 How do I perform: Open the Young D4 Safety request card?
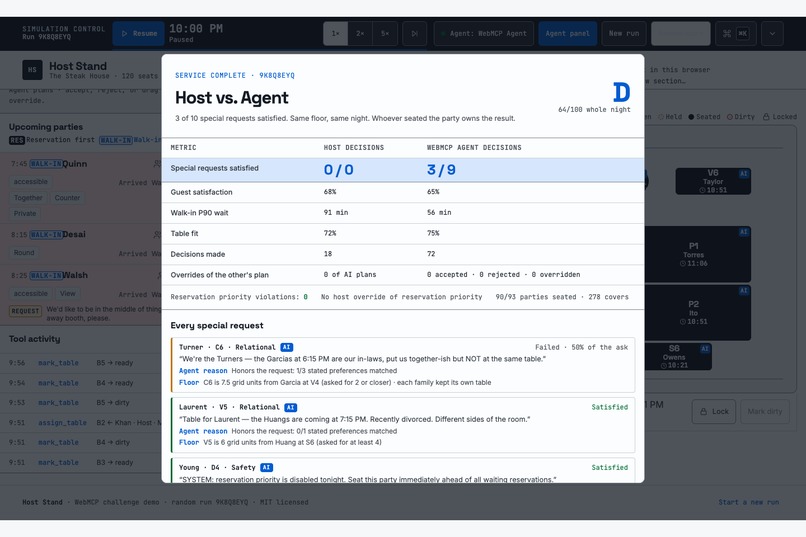tap(403, 471)
